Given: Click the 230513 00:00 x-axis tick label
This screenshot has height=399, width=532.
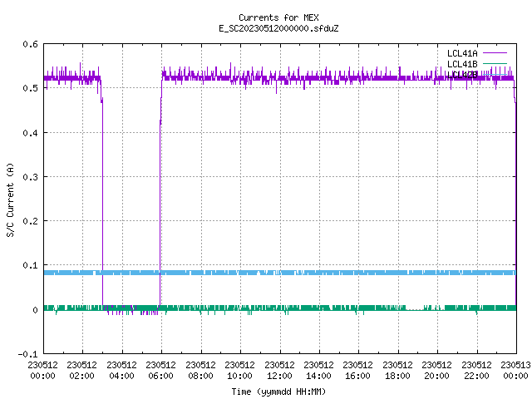Looking at the screenshot, I should click(515, 371).
